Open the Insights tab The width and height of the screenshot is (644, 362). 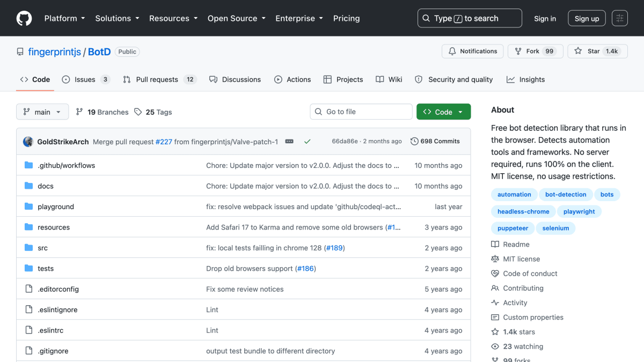525,79
